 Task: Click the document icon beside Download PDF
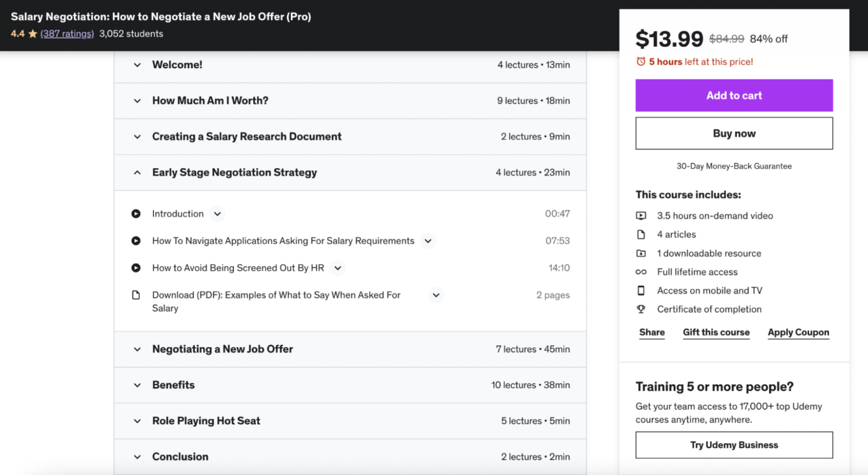(x=136, y=295)
